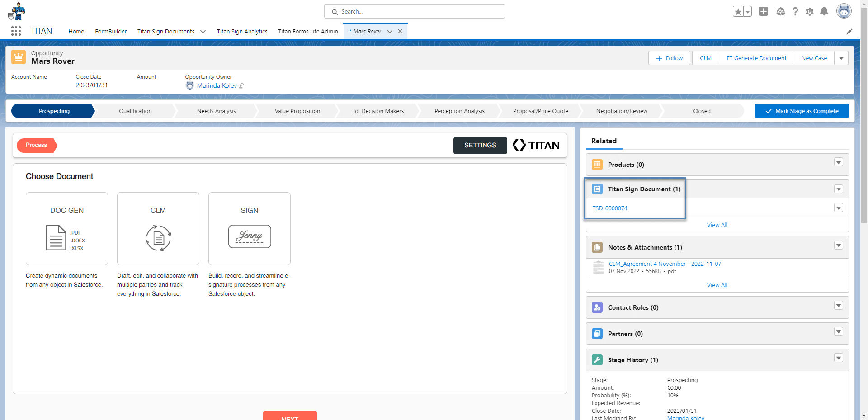The image size is (868, 420).
Task: Favorite this page with the star icon
Action: (x=738, y=11)
